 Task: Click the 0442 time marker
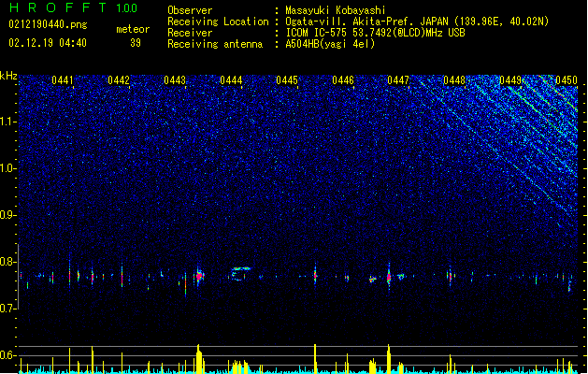[x=119, y=80]
